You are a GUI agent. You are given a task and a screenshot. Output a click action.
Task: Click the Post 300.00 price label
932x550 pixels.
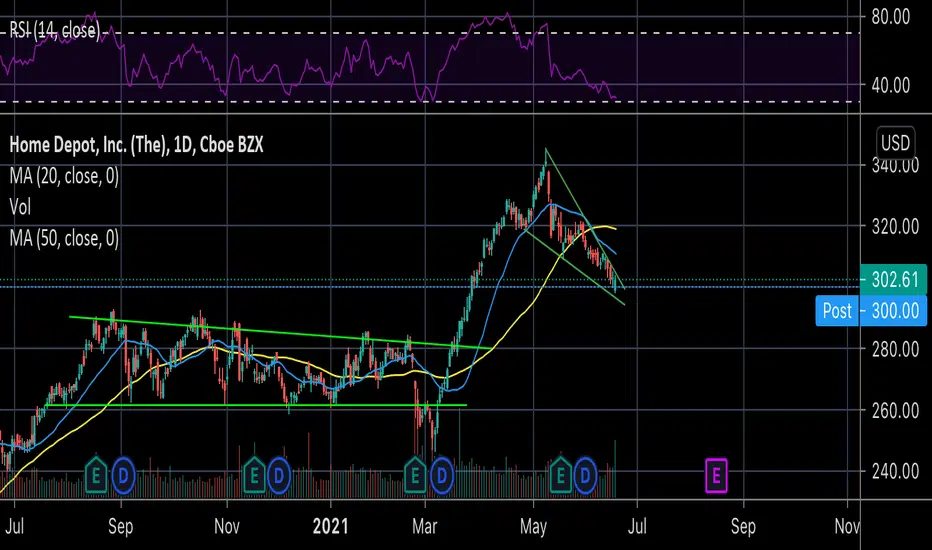pyautogui.click(x=871, y=310)
